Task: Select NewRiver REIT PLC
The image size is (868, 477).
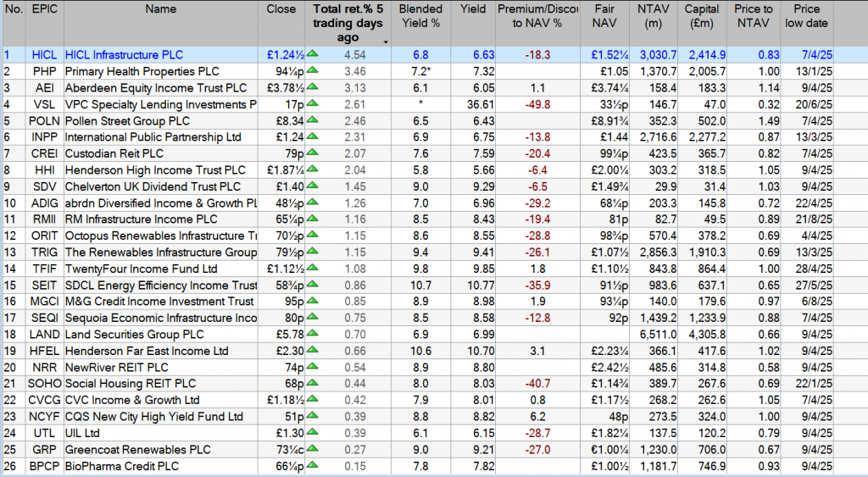Action: coord(116,368)
